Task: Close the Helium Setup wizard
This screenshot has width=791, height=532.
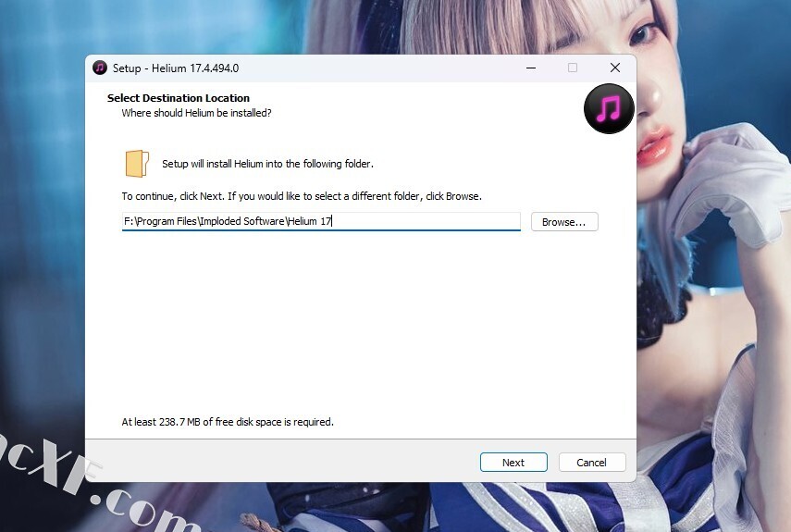Action: [x=615, y=68]
